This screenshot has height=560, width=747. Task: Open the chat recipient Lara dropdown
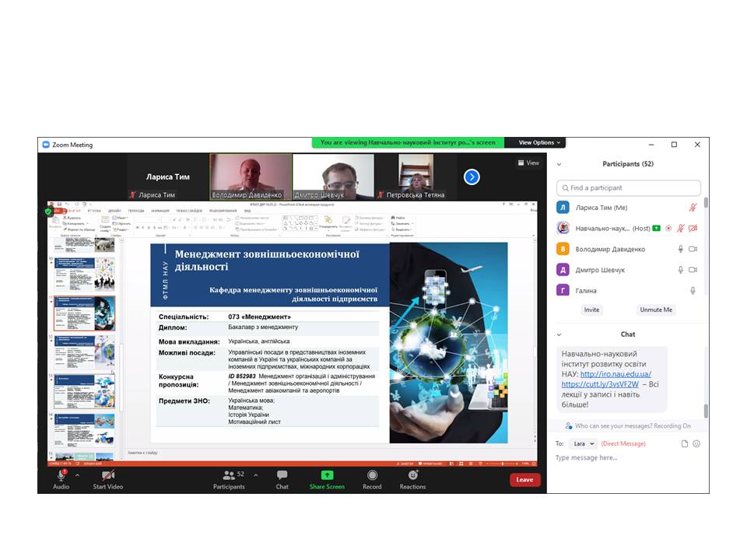point(582,443)
